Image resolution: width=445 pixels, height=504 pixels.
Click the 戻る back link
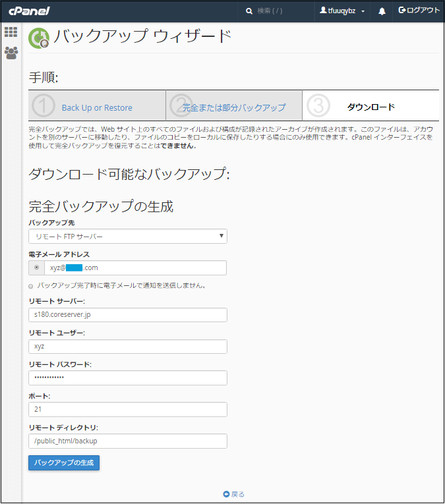point(237,494)
